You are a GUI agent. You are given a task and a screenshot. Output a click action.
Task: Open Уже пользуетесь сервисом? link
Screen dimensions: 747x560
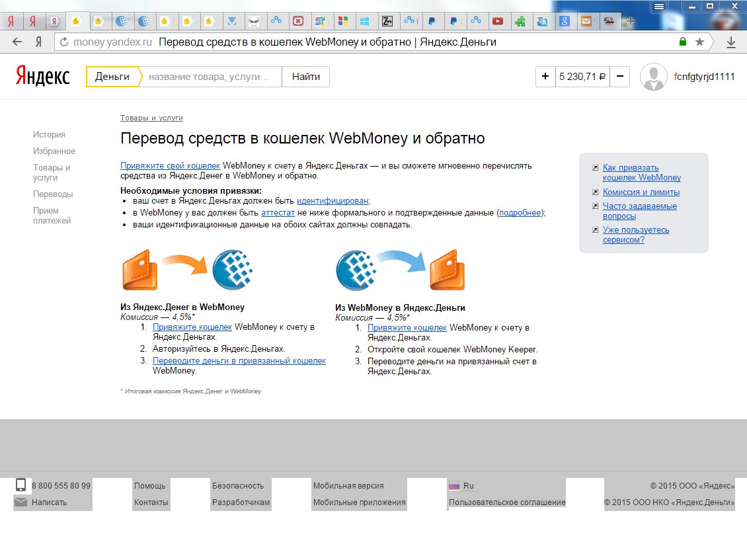(635, 235)
